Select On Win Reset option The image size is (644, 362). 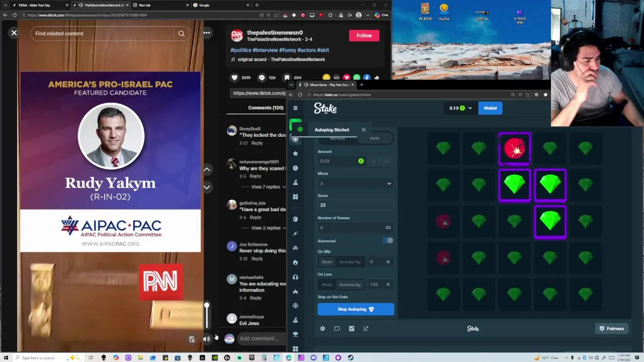(327, 262)
